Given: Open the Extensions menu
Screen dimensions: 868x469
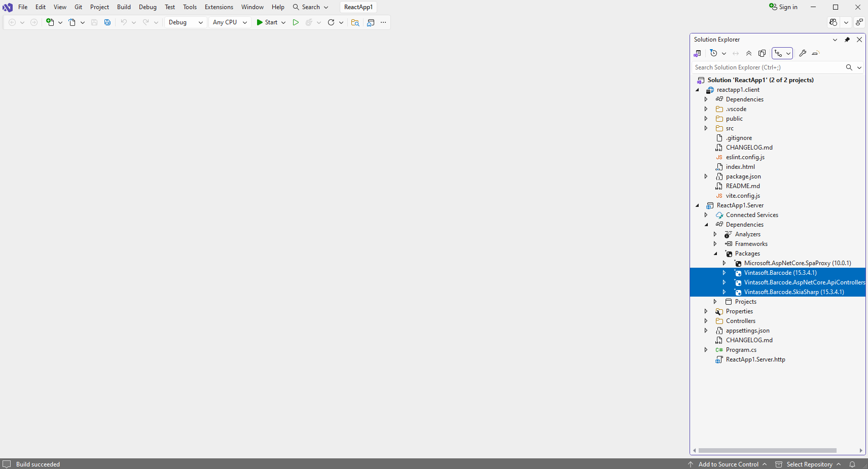Looking at the screenshot, I should click(219, 7).
